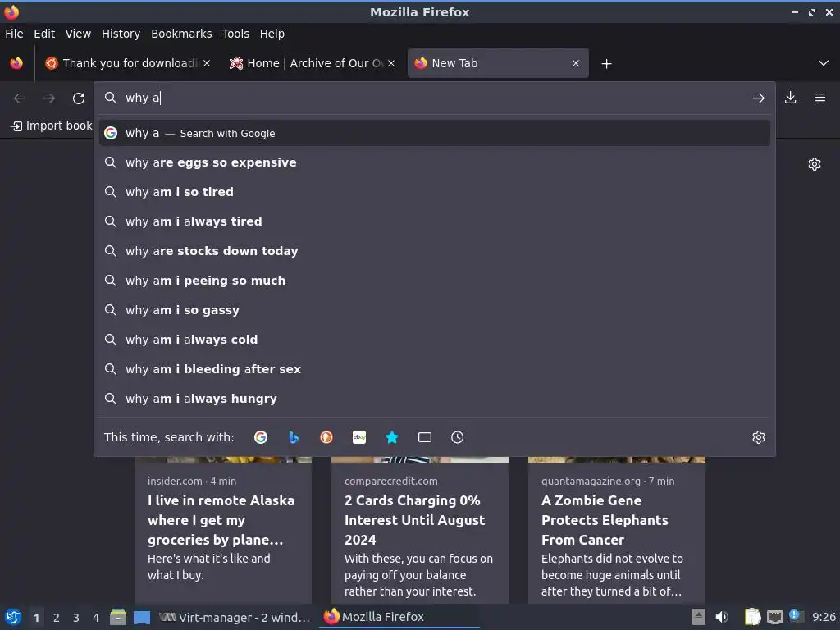This screenshot has width=840, height=630.
Task: Search this time with DuckDuckGo icon
Action: click(326, 437)
